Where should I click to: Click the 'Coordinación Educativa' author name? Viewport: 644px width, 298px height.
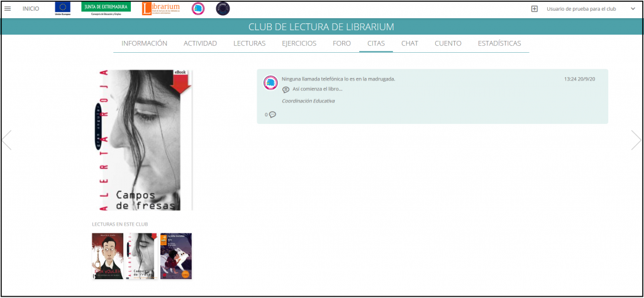click(x=308, y=101)
